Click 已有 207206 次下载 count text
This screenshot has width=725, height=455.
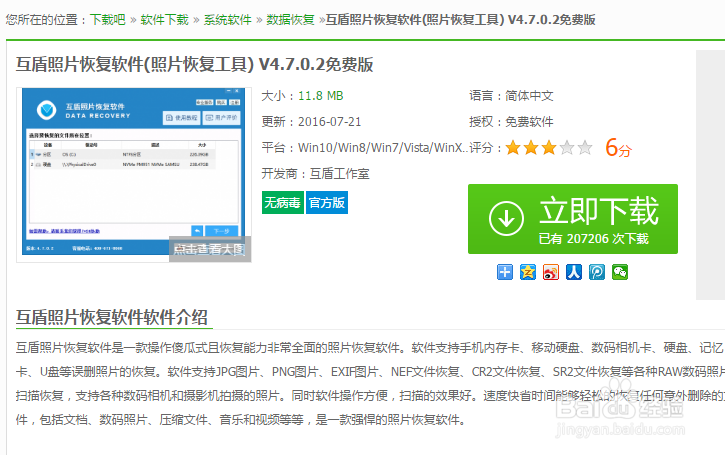[594, 239]
